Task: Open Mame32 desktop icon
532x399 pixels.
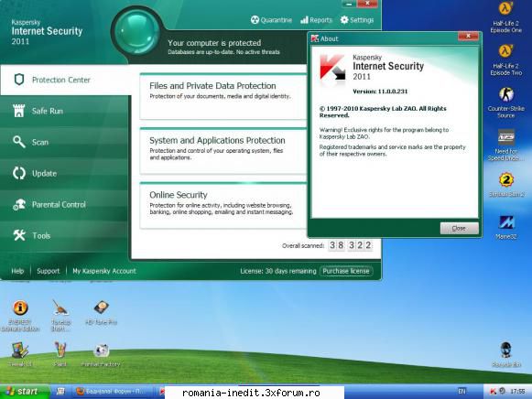Action: pyautogui.click(x=506, y=227)
